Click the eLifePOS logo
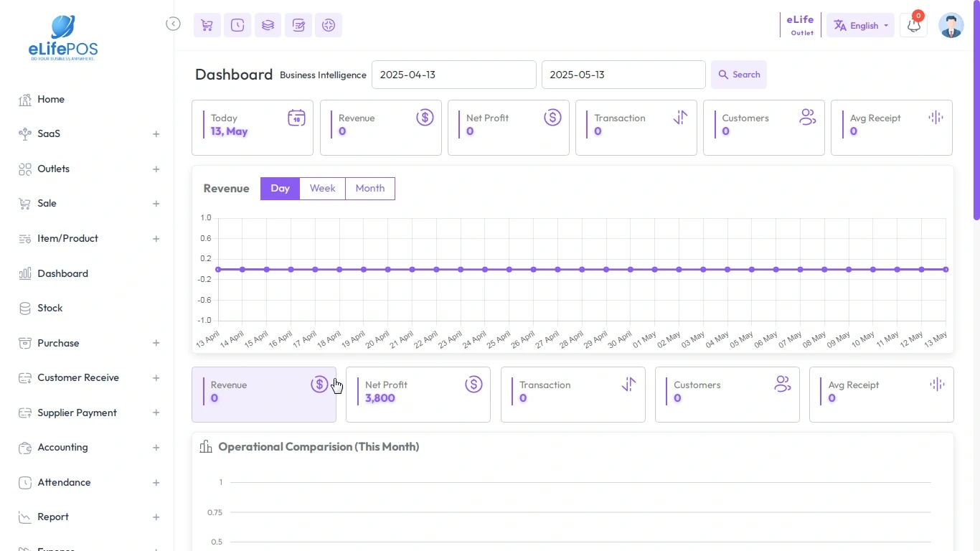Screen dimensions: 980x551 coord(63,37)
